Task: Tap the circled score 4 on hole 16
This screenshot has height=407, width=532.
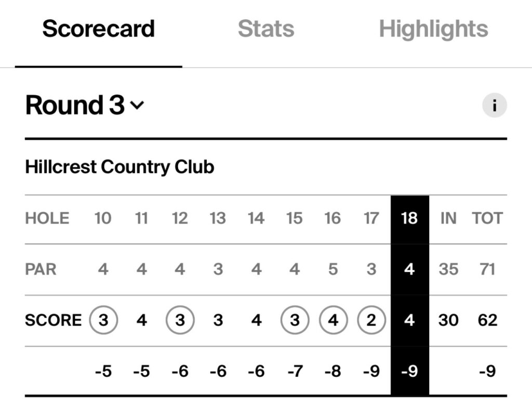Action: [333, 320]
